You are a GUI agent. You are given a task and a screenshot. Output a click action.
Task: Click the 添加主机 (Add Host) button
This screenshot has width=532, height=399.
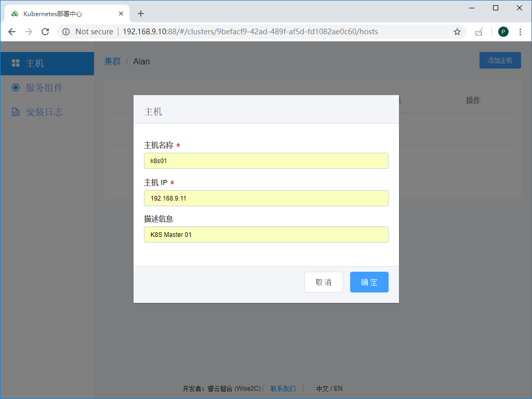pos(500,60)
